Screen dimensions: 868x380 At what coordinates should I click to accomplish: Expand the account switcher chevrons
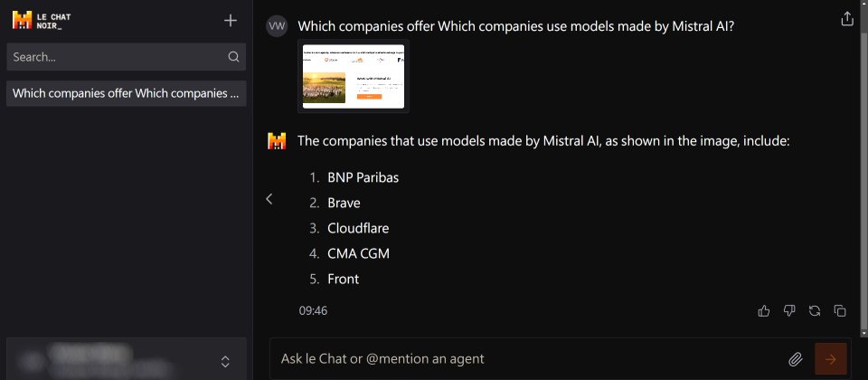pos(225,362)
